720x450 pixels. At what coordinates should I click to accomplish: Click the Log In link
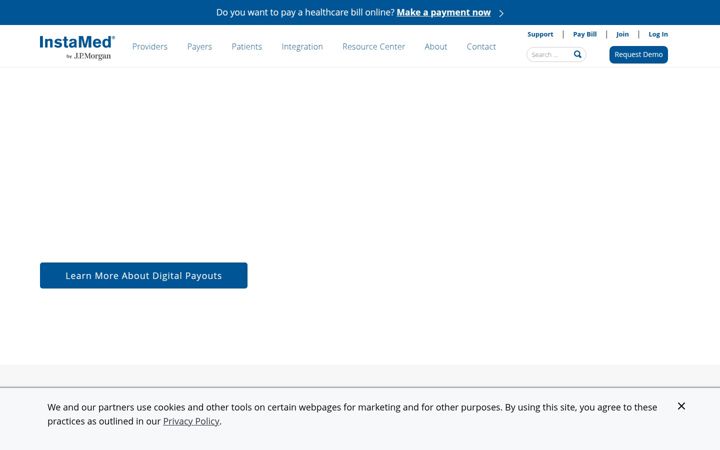[x=658, y=34]
